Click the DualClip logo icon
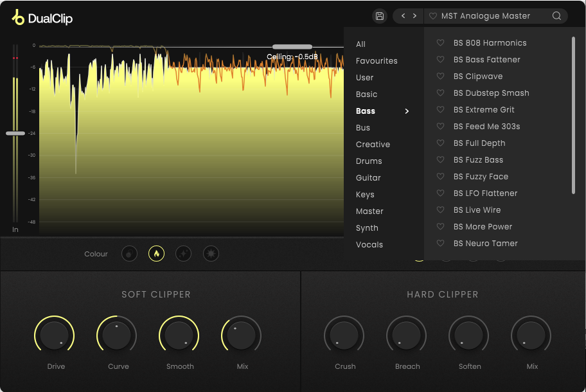Image resolution: width=586 pixels, height=392 pixels. [x=18, y=18]
